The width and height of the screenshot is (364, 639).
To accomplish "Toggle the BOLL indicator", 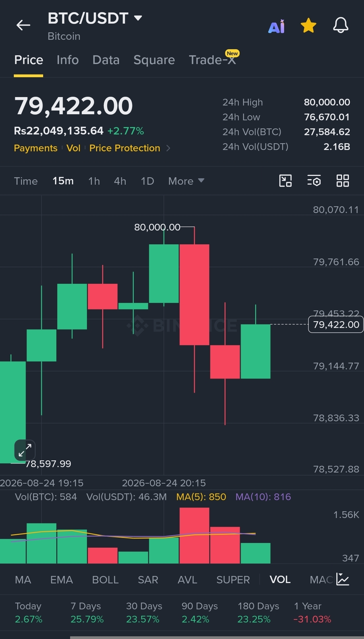I will click(x=105, y=580).
